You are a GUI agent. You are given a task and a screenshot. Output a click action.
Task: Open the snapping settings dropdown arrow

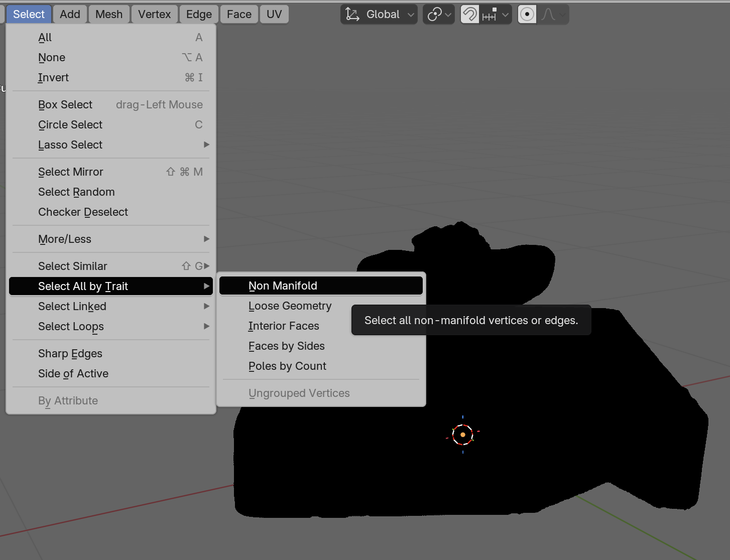[505, 14]
